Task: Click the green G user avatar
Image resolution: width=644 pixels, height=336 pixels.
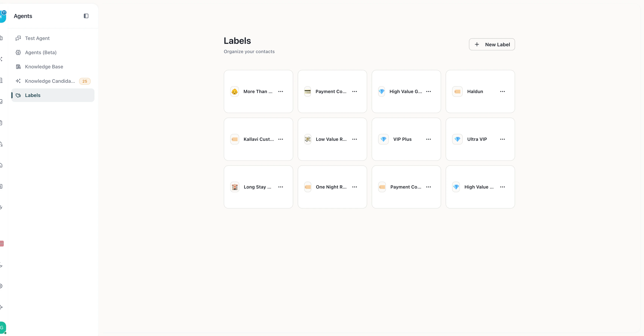Action: point(2,327)
